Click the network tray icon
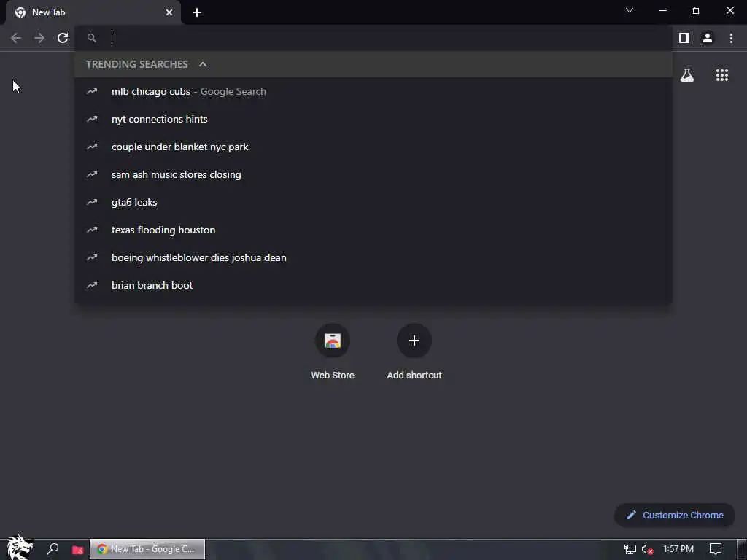The height and width of the screenshot is (560, 747). point(630,549)
